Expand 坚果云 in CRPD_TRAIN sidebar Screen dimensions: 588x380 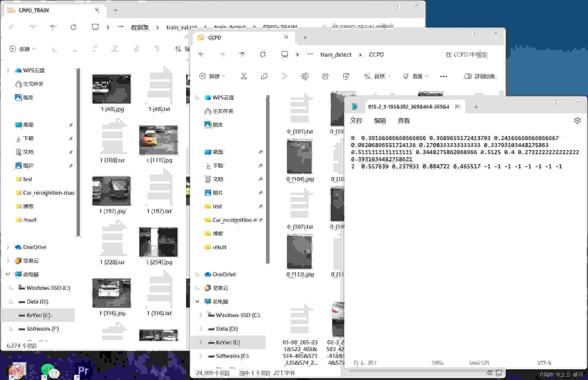click(8, 261)
